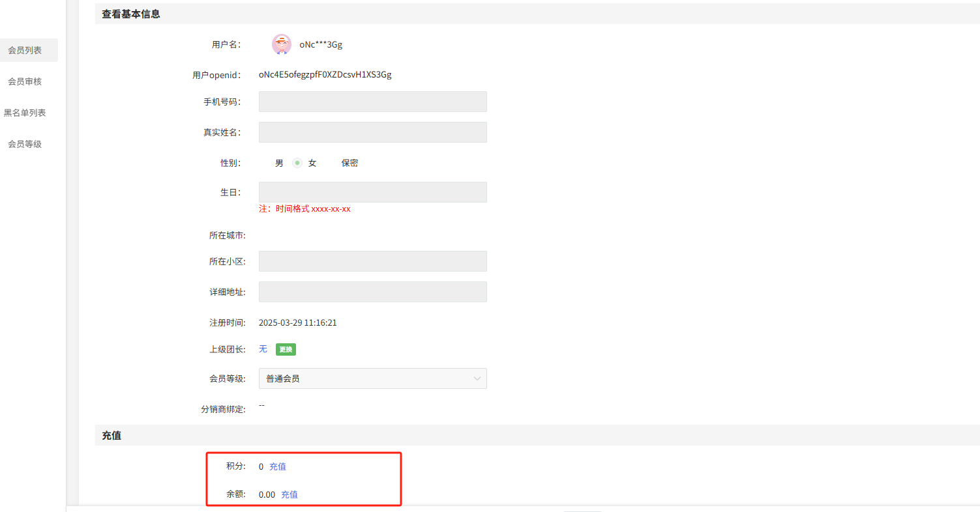Screen dimensions: 980x512
Task: Click the 手机号码 input field
Action: [x=372, y=102]
